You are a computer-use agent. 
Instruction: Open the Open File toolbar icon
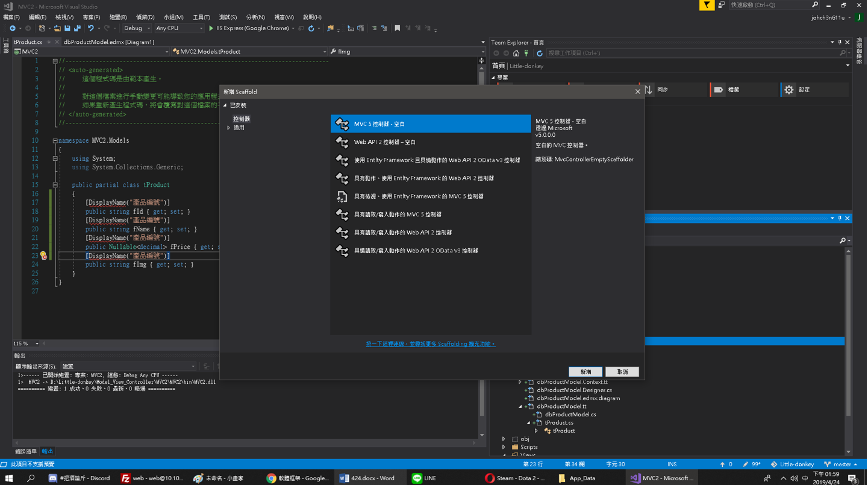coord(57,28)
